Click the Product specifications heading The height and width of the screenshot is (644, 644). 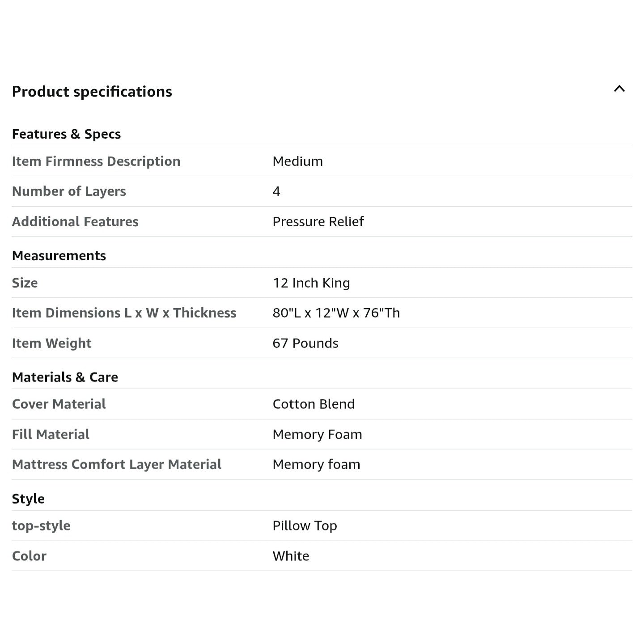92,92
